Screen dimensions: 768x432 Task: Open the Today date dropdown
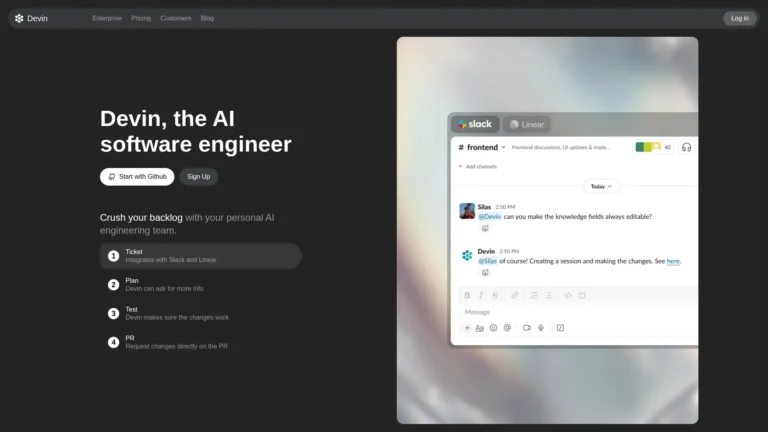[601, 186]
